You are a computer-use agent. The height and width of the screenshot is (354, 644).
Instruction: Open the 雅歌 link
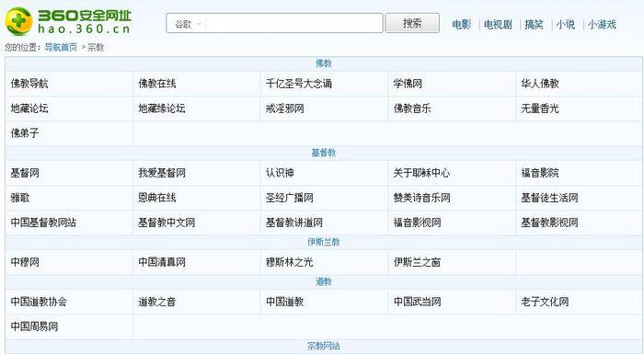[x=19, y=198]
